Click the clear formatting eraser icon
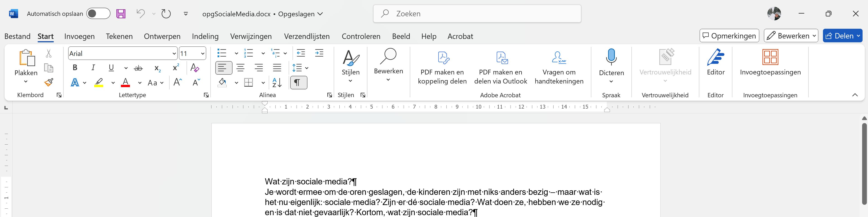Viewport: 868px width, 217px height. 195,68
